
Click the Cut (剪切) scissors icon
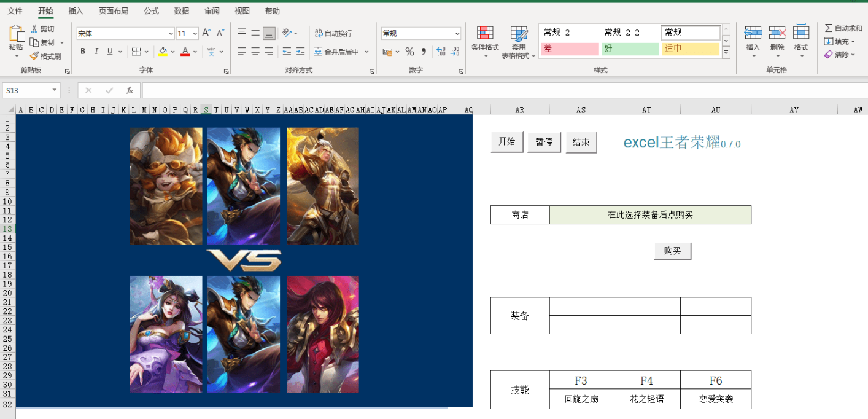point(34,29)
